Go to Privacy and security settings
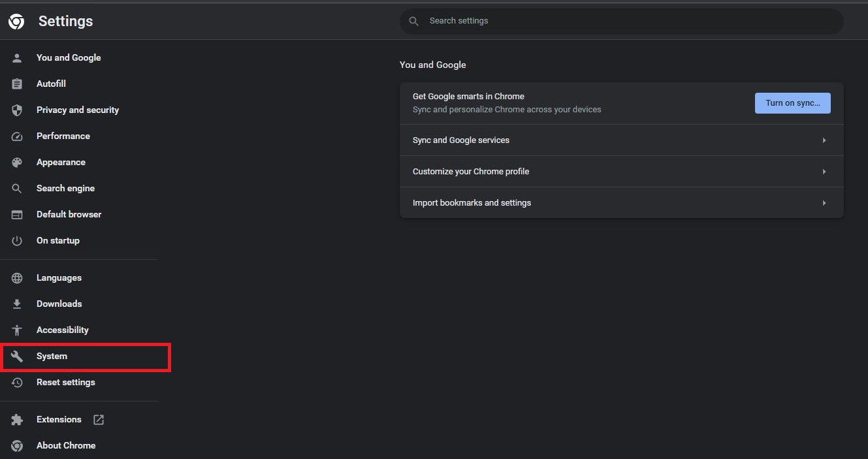Image resolution: width=868 pixels, height=459 pixels. click(79, 110)
